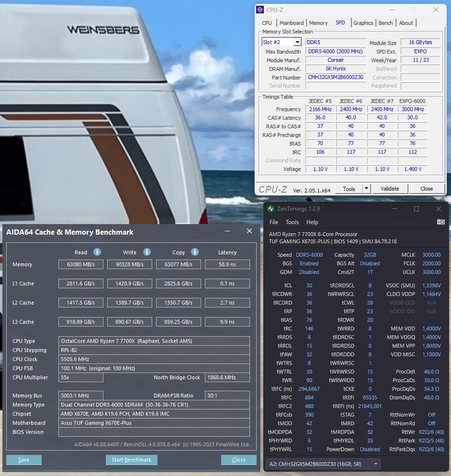
Task: Click the CPU-Z app icon in title bar
Action: (260, 10)
